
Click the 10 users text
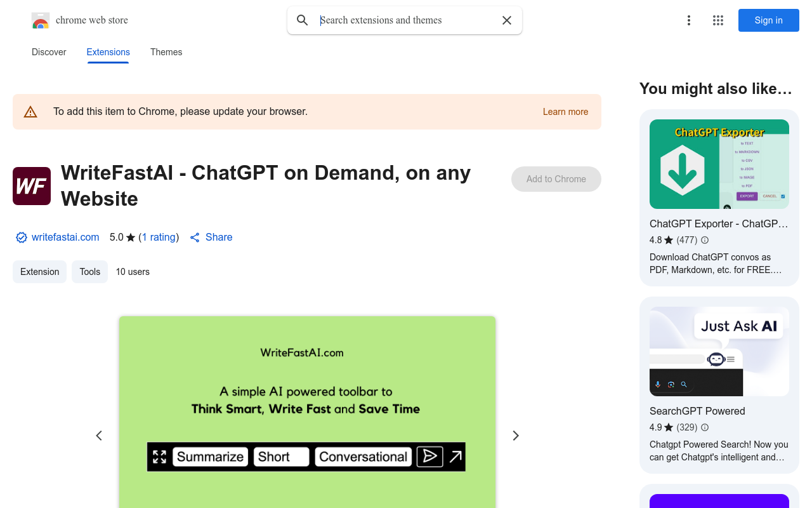pyautogui.click(x=133, y=272)
